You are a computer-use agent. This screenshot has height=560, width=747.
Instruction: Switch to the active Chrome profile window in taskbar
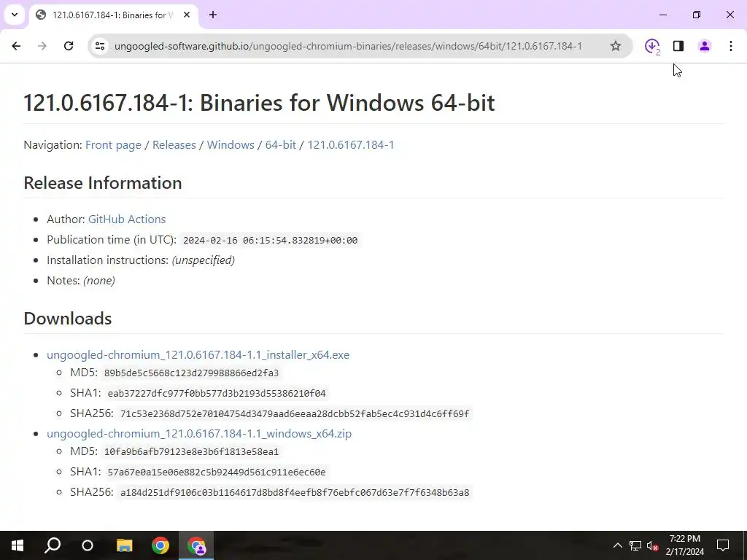pyautogui.click(x=196, y=545)
